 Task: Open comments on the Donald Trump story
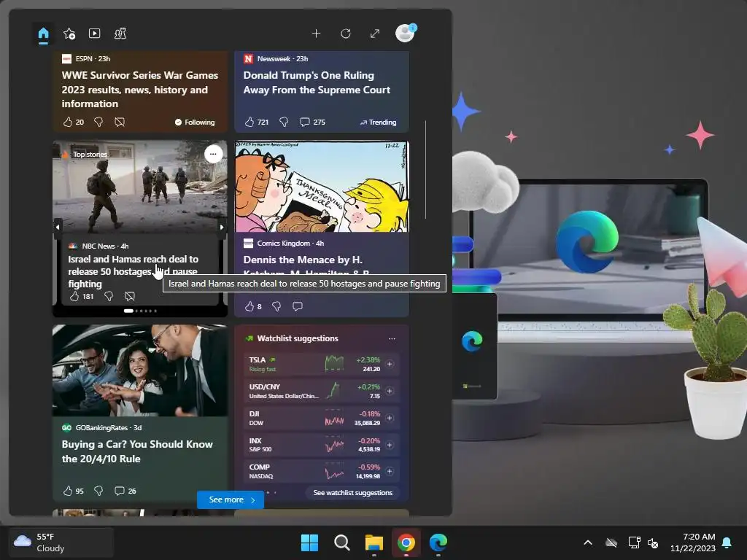305,122
